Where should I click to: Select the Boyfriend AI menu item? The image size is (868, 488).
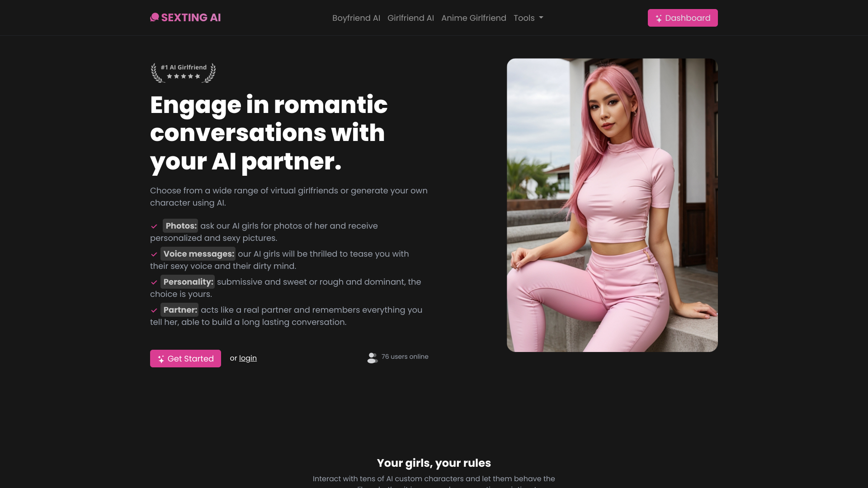356,17
